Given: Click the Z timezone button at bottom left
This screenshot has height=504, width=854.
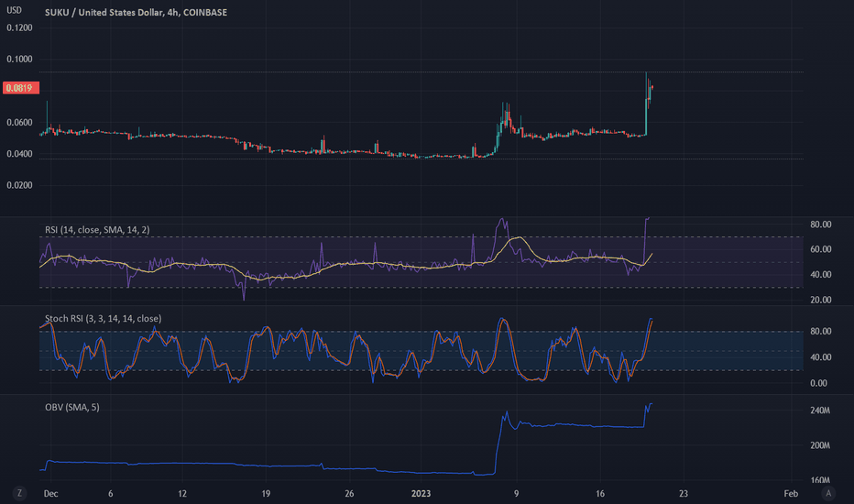Looking at the screenshot, I should point(19,493).
